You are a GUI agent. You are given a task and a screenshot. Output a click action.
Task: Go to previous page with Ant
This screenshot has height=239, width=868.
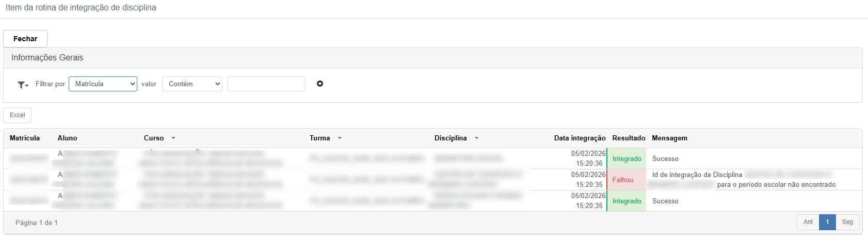click(808, 222)
